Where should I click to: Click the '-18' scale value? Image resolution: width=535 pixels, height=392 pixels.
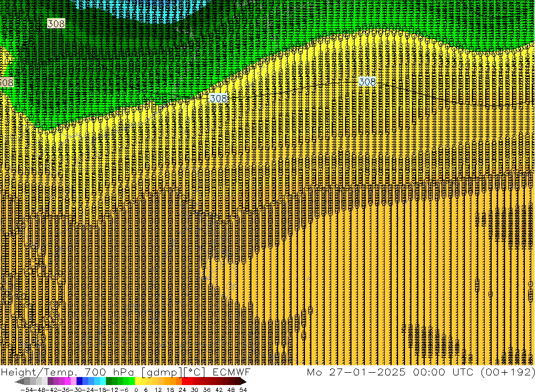point(100,390)
